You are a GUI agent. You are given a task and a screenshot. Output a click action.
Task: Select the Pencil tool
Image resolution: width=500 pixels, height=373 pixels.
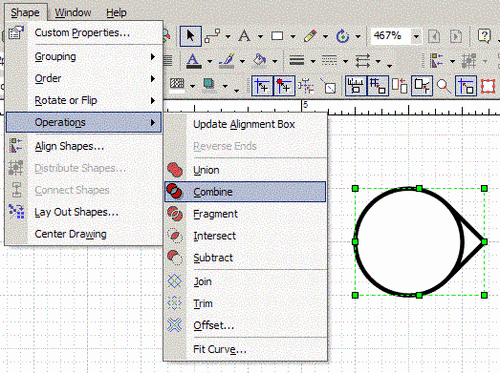click(x=310, y=36)
